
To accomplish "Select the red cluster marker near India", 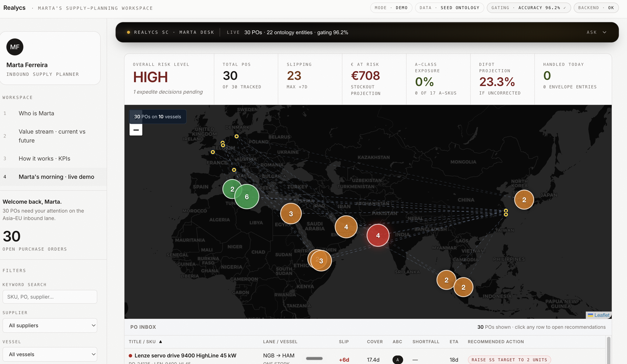I will (378, 235).
